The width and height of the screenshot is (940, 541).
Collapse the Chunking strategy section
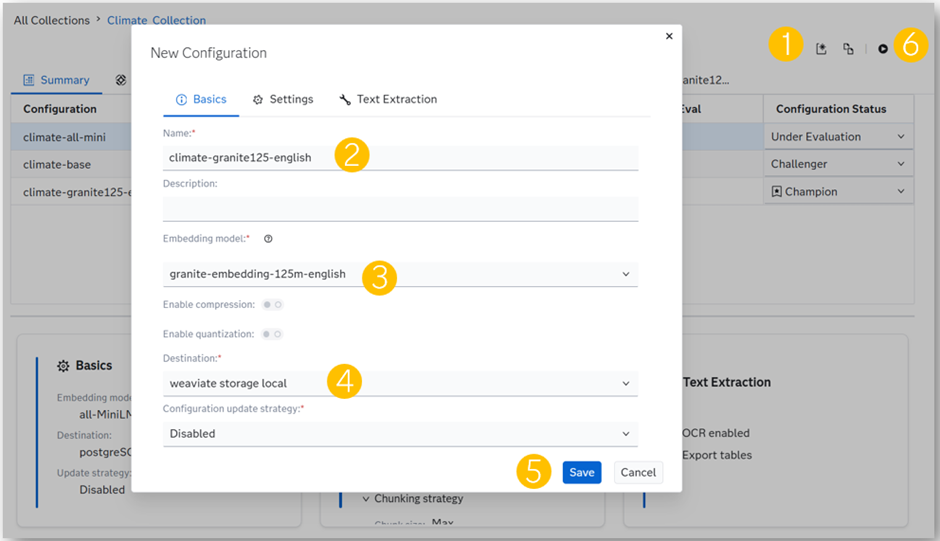(x=366, y=499)
